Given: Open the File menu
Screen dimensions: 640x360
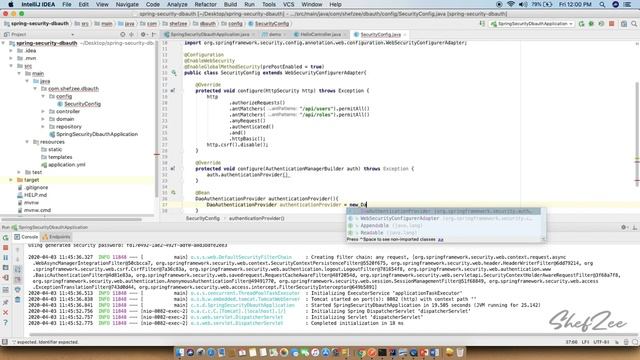Looking at the screenshot, I should 67,4.
